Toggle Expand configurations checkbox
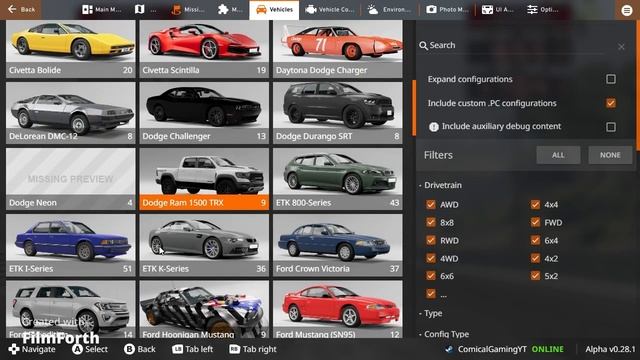Screen dimensions: 640x360 (x=611, y=79)
